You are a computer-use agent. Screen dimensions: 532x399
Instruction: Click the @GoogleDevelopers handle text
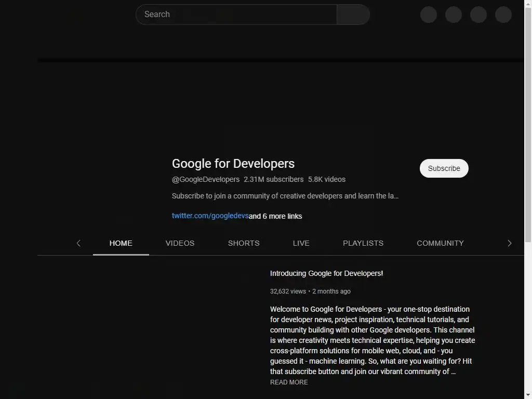(206, 179)
